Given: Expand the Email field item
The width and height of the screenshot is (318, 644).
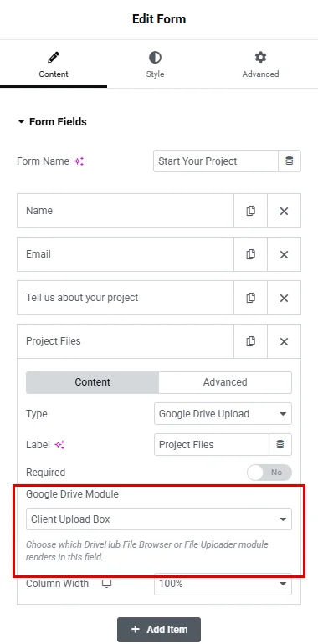Looking at the screenshot, I should pos(126,254).
